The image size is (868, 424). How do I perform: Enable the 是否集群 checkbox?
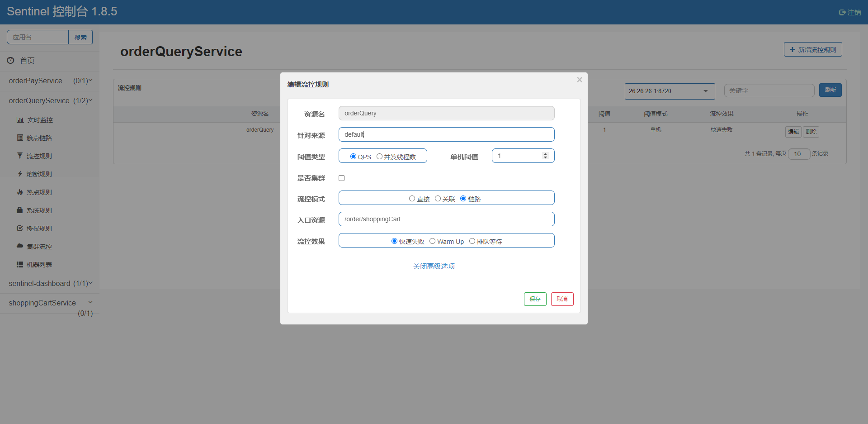[x=342, y=178]
